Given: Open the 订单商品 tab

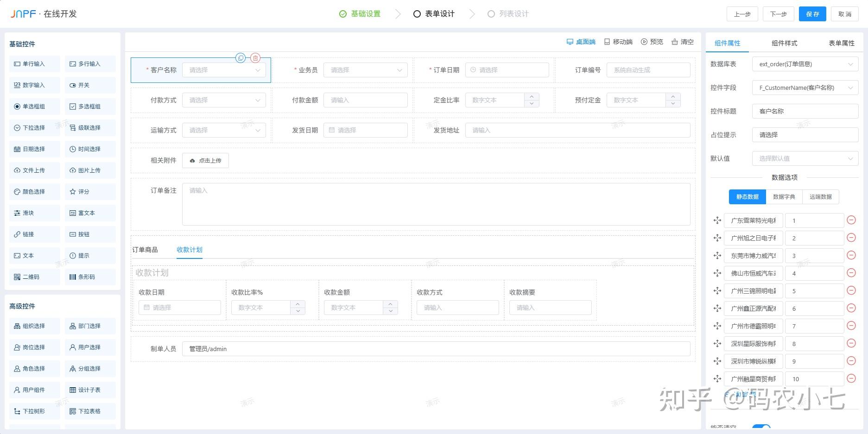Looking at the screenshot, I should pyautogui.click(x=145, y=250).
